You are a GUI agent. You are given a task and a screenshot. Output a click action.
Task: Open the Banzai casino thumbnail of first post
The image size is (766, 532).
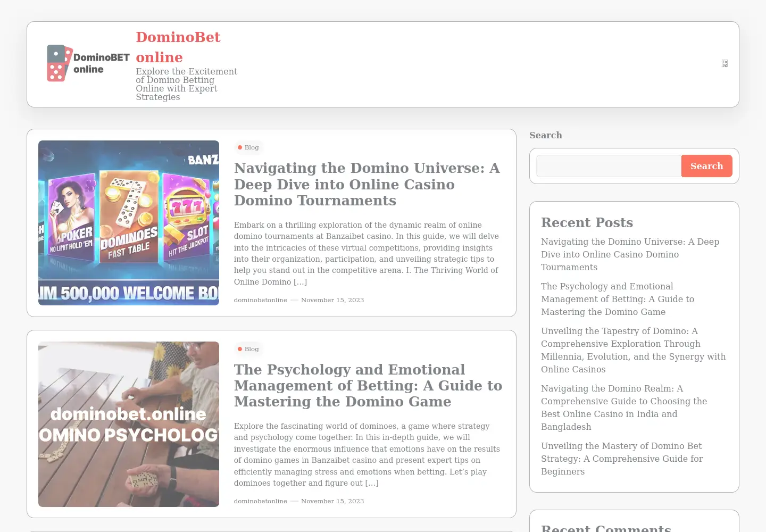pos(129,223)
